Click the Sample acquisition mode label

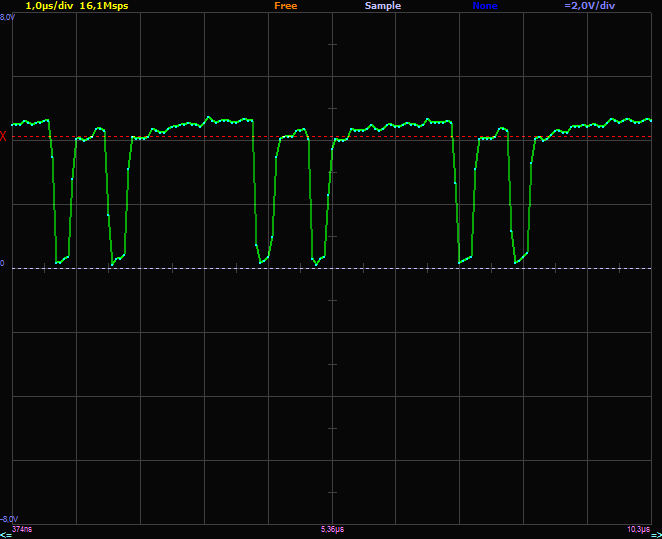383,6
